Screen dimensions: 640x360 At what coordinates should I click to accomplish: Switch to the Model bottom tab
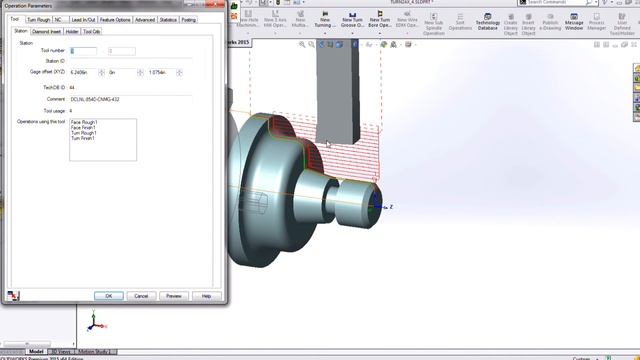36,351
